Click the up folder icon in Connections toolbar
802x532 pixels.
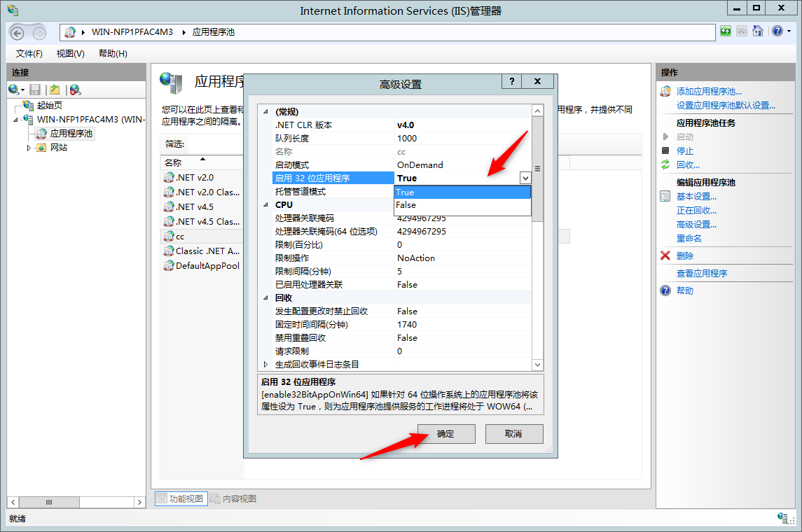pyautogui.click(x=55, y=90)
